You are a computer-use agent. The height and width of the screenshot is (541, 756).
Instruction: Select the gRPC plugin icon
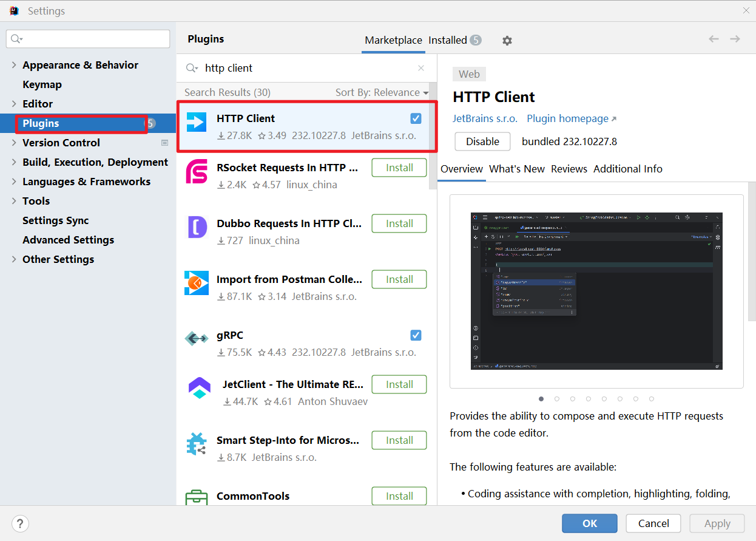[197, 339]
